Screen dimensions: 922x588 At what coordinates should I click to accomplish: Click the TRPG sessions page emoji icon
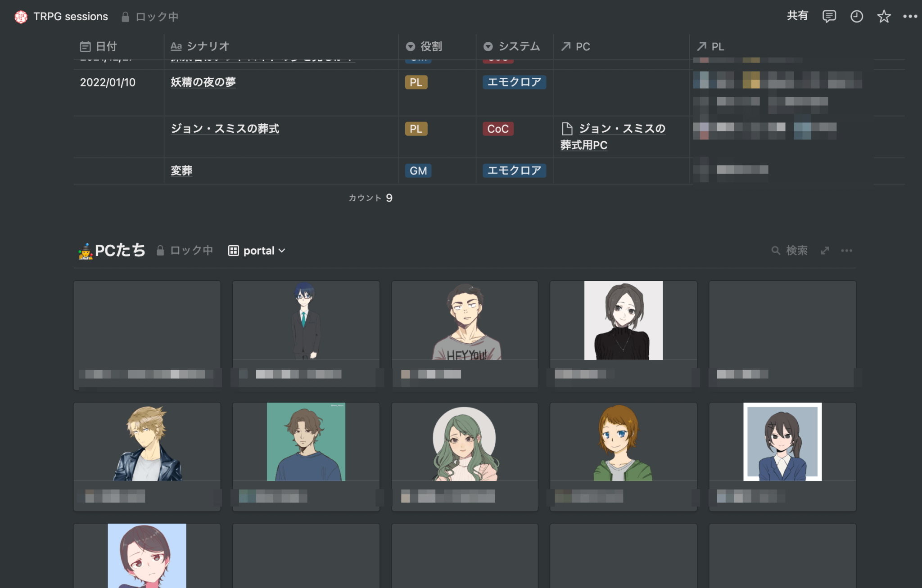point(20,16)
